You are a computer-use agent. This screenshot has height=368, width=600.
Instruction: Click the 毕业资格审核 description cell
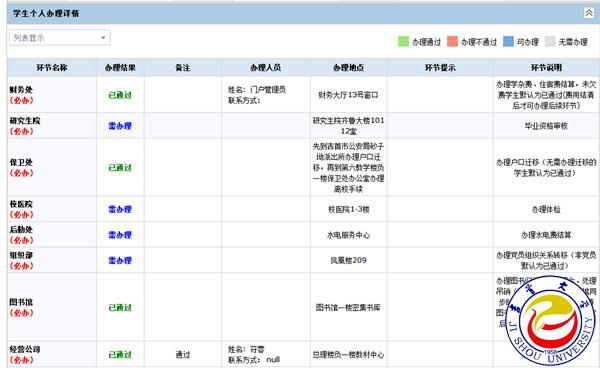pos(546,126)
